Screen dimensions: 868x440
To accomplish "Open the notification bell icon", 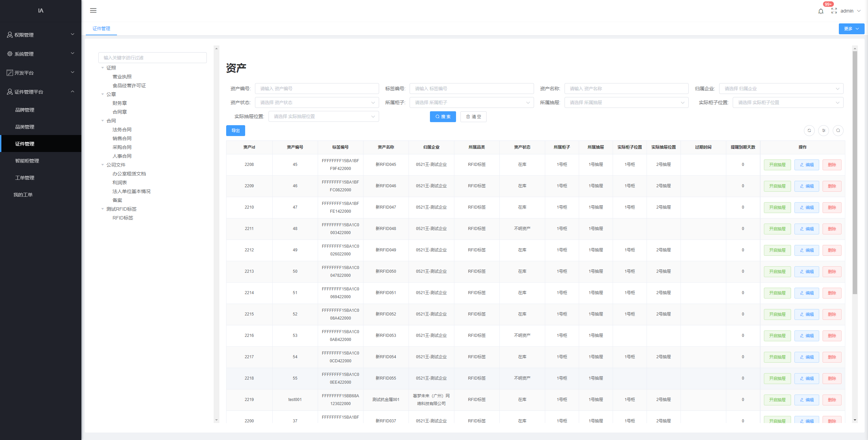I will point(821,11).
